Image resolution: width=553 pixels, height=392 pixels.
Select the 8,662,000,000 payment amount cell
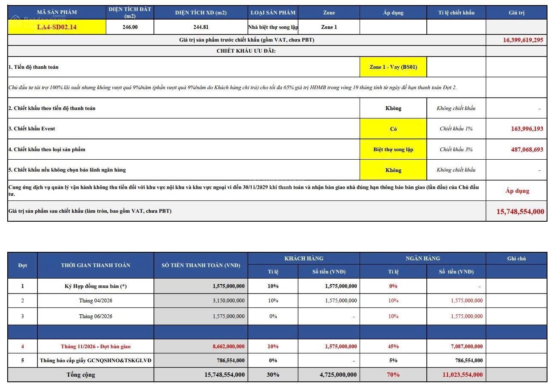point(201,346)
